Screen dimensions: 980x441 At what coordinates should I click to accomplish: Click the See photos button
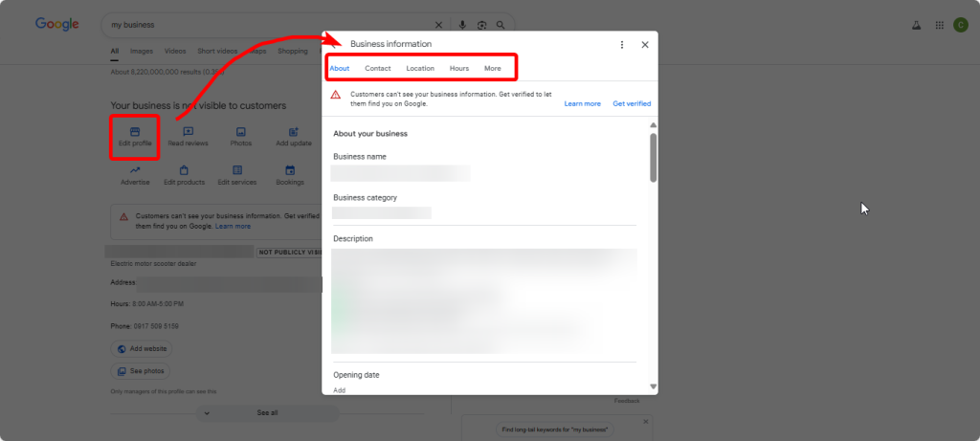[x=140, y=371]
